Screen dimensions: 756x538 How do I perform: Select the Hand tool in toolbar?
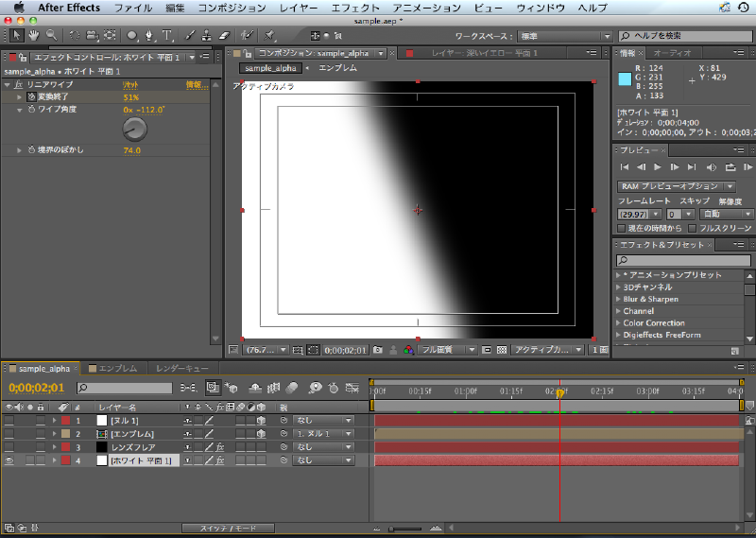tap(34, 35)
